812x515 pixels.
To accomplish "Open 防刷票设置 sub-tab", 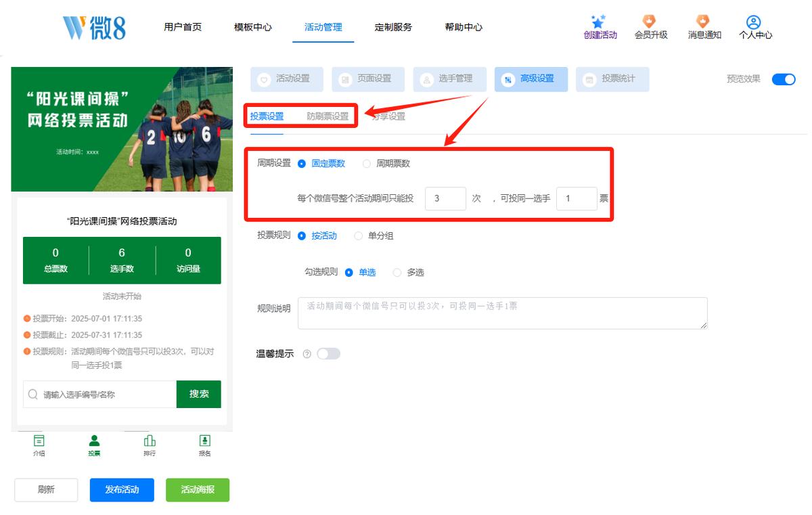I will 328,116.
